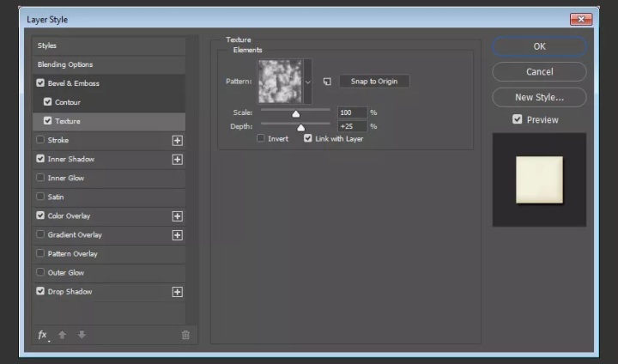Enable the Satin checkbox
The image size is (618, 364).
click(x=40, y=197)
